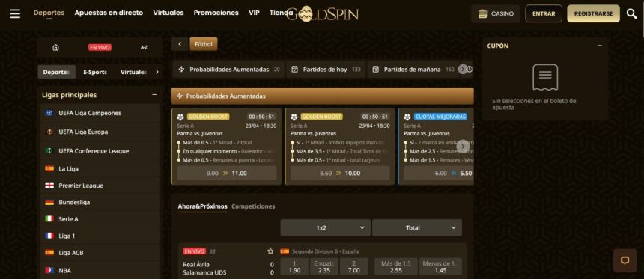Select Más de 1.5 odds 2.55
Viewport: 644px width, 279px height.
[396, 267]
